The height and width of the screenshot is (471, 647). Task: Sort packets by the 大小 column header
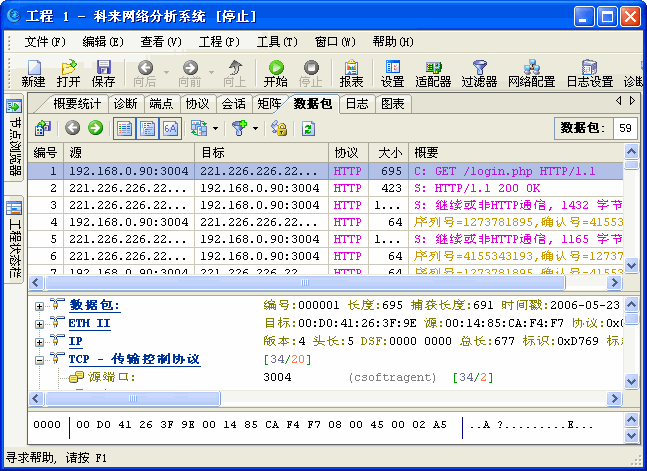[x=388, y=153]
